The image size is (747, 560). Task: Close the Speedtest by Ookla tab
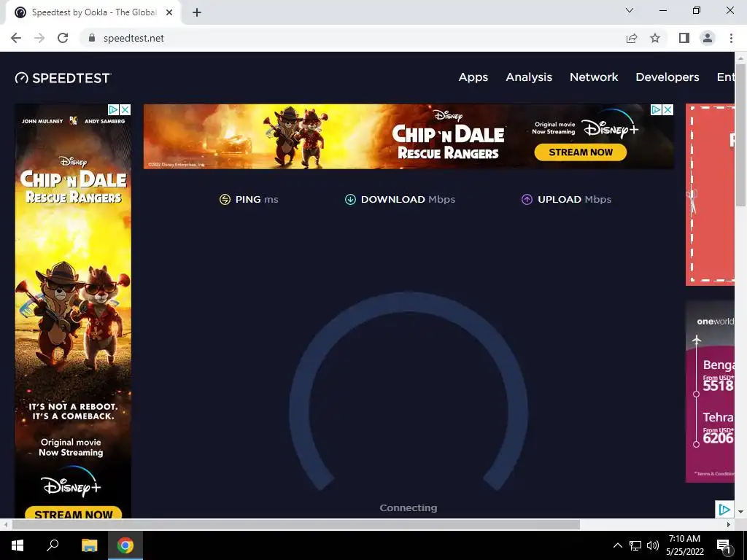pyautogui.click(x=169, y=12)
